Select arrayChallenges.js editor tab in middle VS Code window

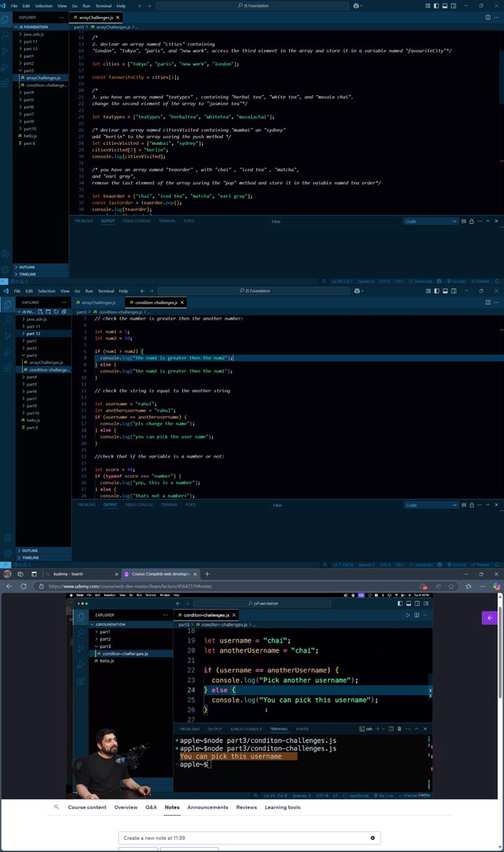(99, 302)
